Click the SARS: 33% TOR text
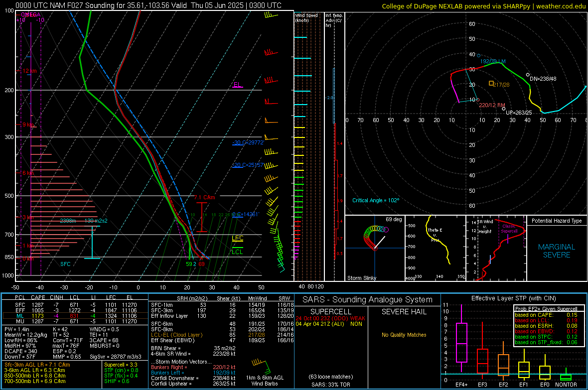This screenshot has height=390, width=588. pyautogui.click(x=330, y=385)
